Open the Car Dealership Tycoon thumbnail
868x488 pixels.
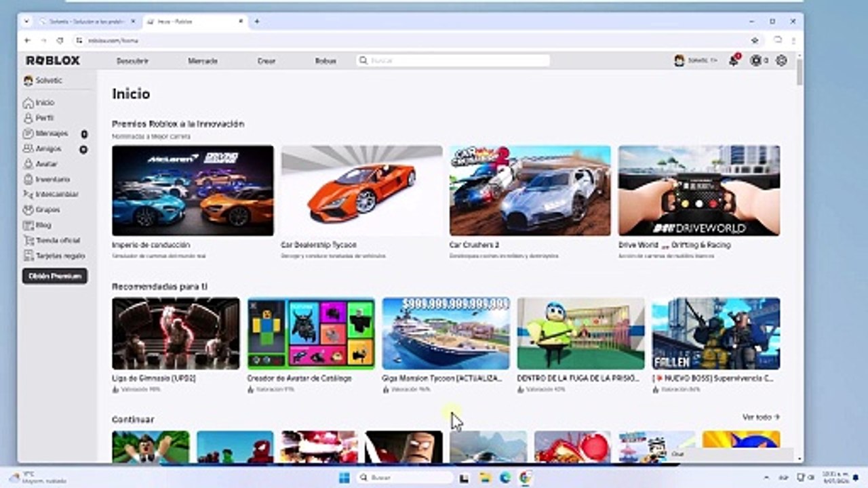tap(361, 190)
